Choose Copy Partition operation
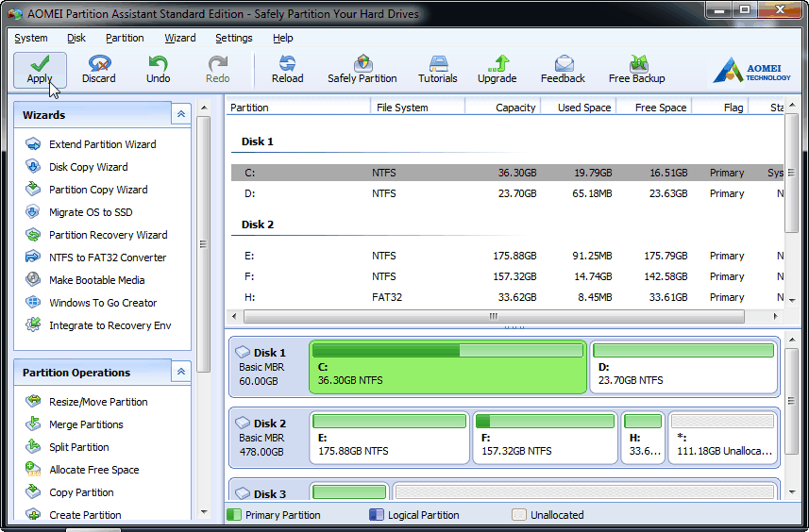 [x=69, y=492]
